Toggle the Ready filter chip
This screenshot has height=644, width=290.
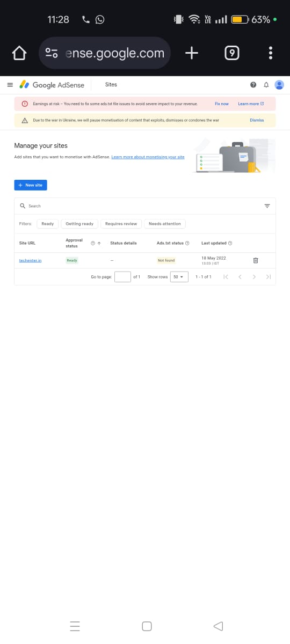click(x=48, y=224)
